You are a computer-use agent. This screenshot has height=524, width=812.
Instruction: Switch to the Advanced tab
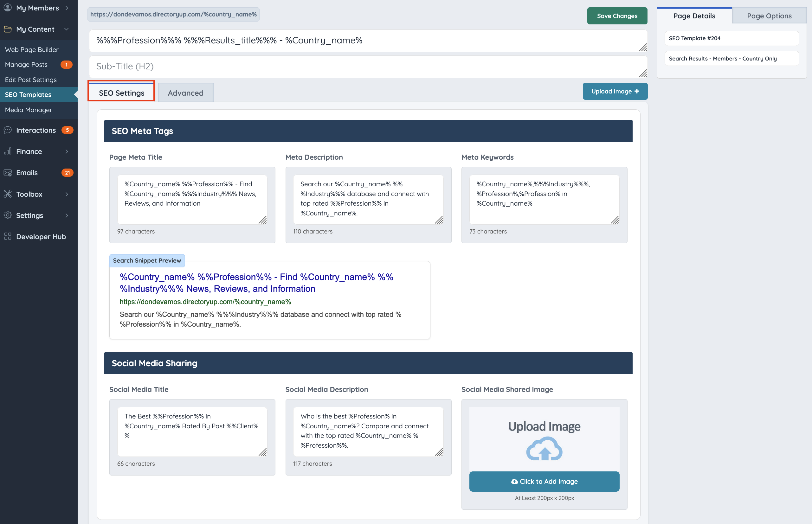point(185,93)
